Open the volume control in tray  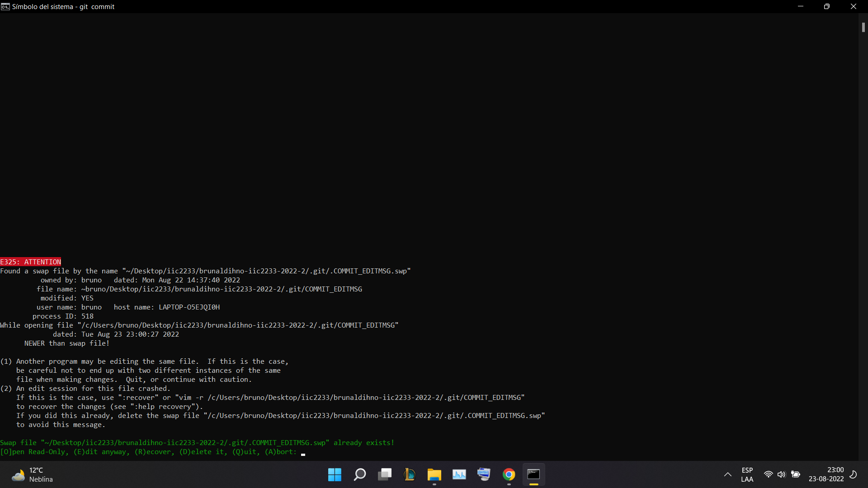click(782, 474)
